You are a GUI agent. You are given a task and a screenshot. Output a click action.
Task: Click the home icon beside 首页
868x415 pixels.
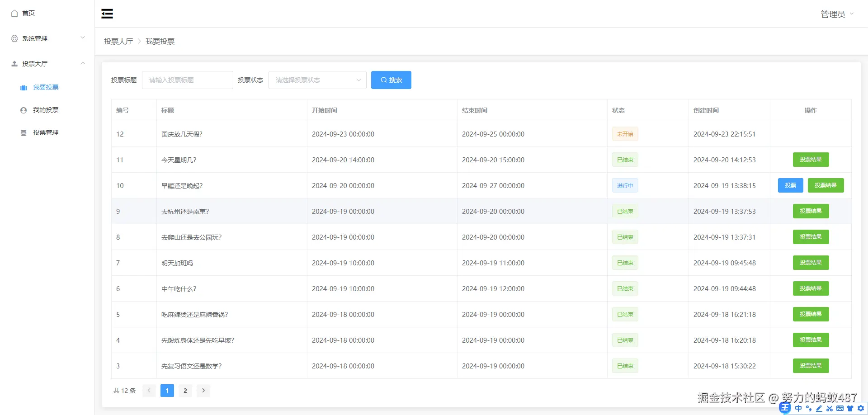(x=14, y=14)
